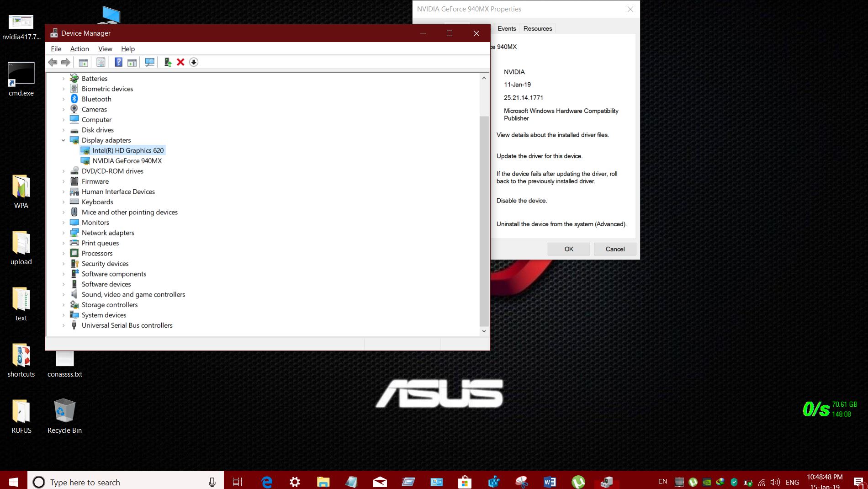Collapse the Display adapters category
This screenshot has height=489, width=868.
tap(64, 140)
